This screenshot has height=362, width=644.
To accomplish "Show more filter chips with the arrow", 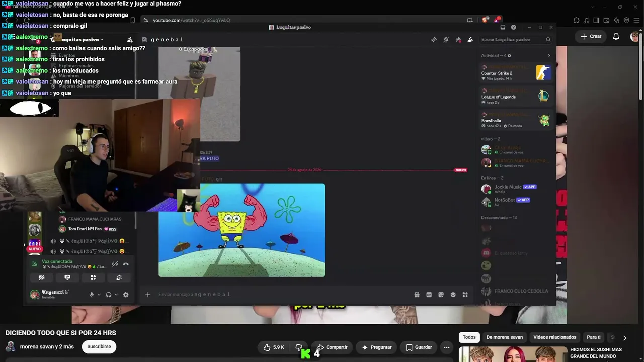I will click(624, 338).
